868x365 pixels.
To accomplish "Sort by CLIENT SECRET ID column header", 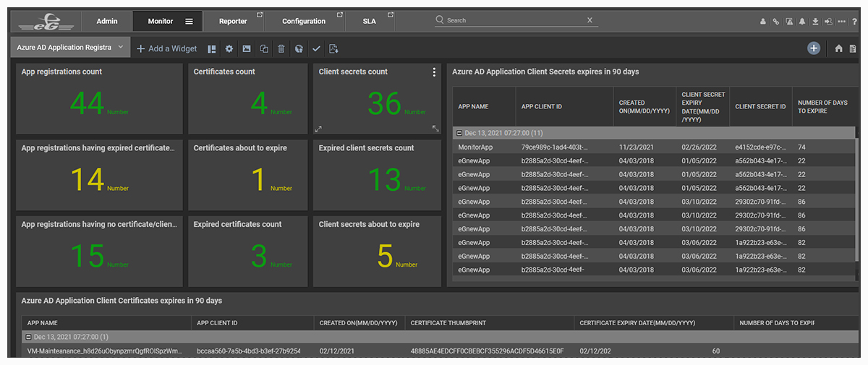I will point(760,106).
